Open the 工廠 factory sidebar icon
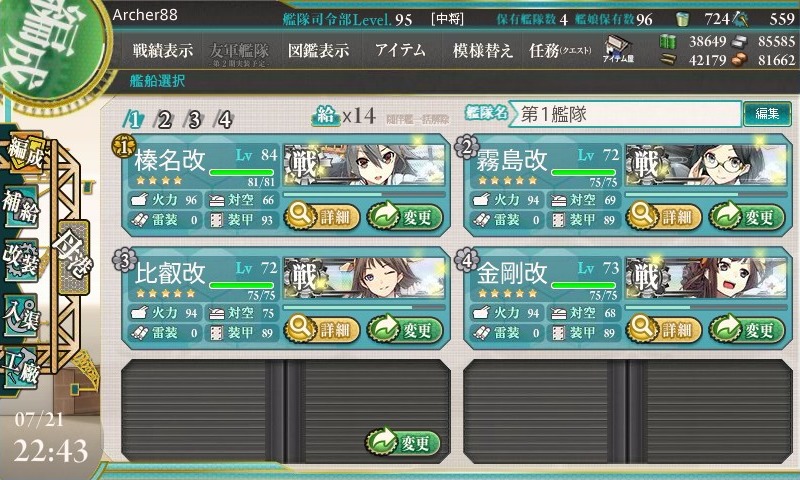800x480 pixels. point(20,368)
